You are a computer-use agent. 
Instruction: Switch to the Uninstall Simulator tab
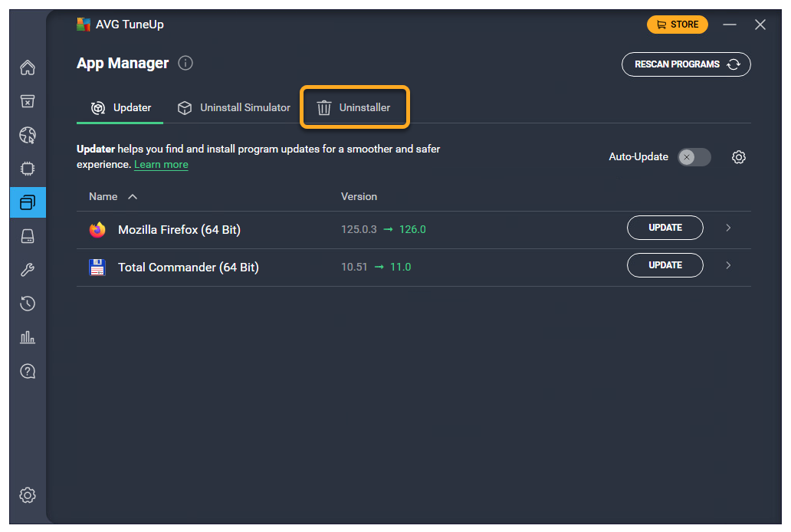[x=234, y=107]
